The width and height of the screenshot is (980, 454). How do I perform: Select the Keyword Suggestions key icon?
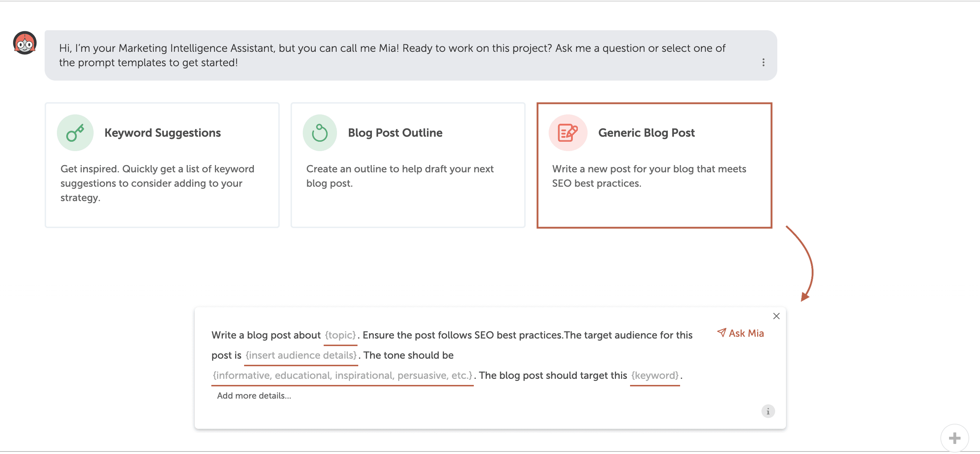(75, 132)
